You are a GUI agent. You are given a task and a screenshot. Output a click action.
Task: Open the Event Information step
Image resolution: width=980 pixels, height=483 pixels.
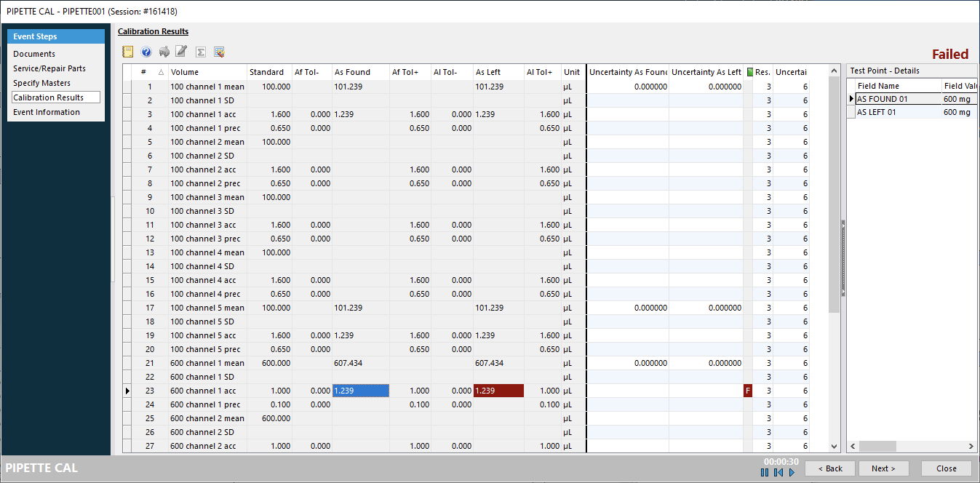[x=47, y=112]
